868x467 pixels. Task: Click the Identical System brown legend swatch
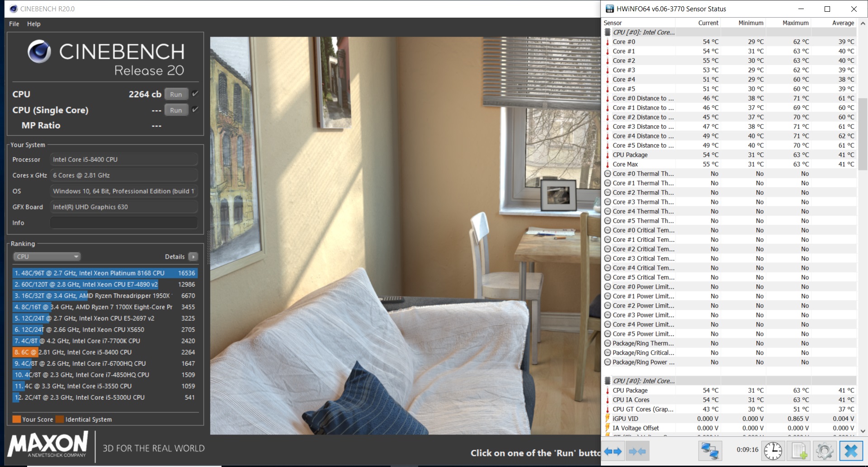60,419
